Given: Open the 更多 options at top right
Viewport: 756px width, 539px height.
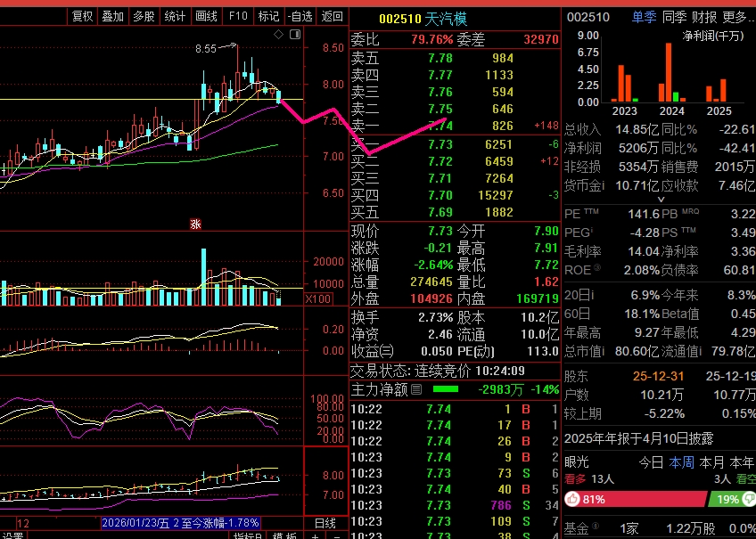Looking at the screenshot, I should click(738, 17).
